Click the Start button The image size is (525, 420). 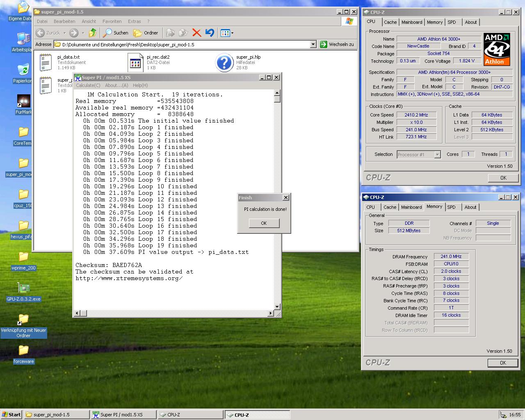[11, 415]
